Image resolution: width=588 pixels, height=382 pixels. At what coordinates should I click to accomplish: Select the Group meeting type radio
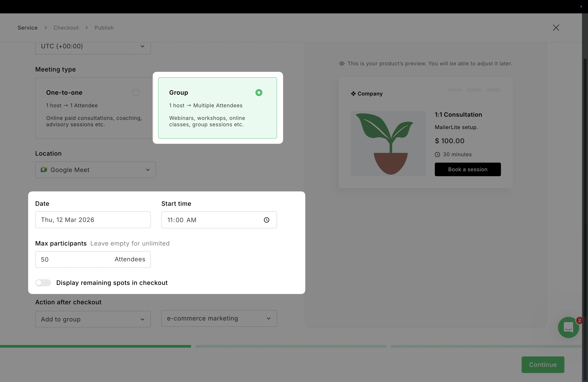[259, 93]
